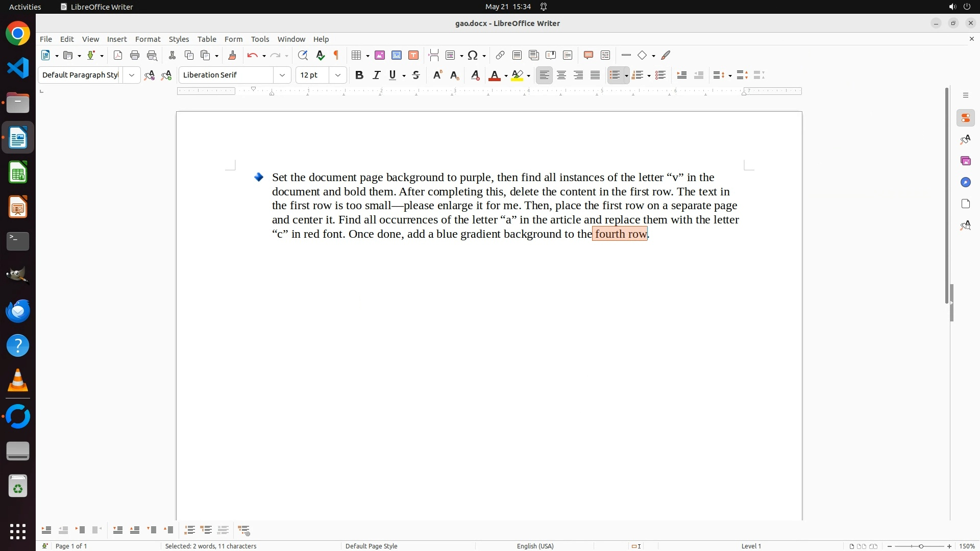This screenshot has width=980, height=551.
Task: Click the zoom slider in status bar
Action: pyautogui.click(x=920, y=546)
